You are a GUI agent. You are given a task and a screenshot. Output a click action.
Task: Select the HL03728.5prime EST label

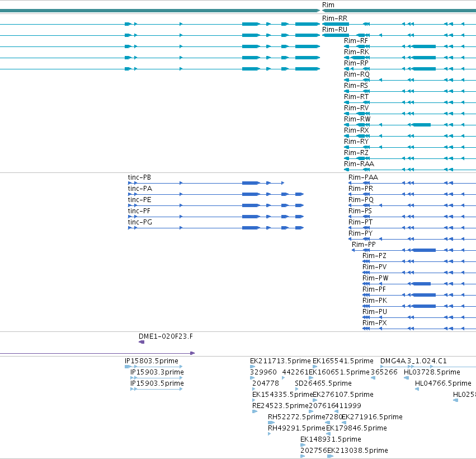[432, 372]
